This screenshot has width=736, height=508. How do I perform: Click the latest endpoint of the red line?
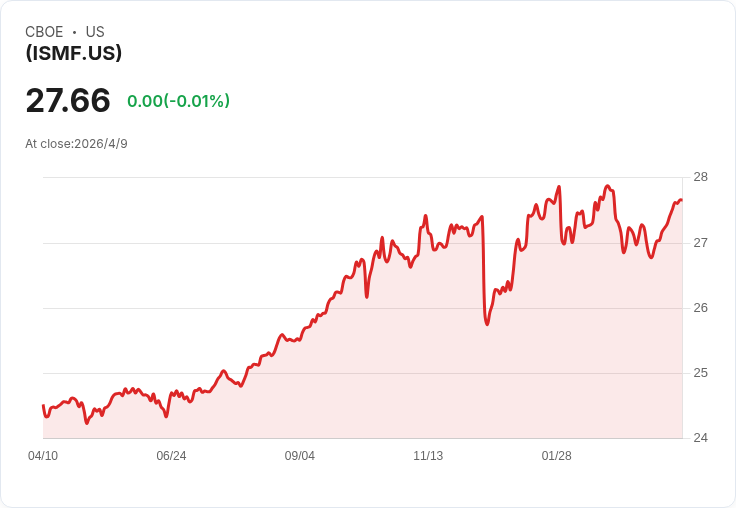[681, 200]
